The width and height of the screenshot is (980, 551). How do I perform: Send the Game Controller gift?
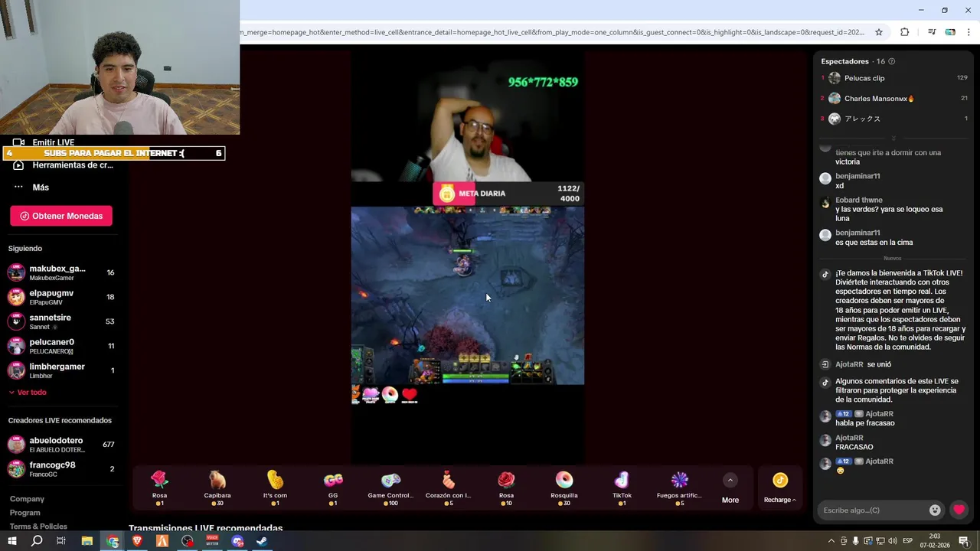(x=391, y=487)
